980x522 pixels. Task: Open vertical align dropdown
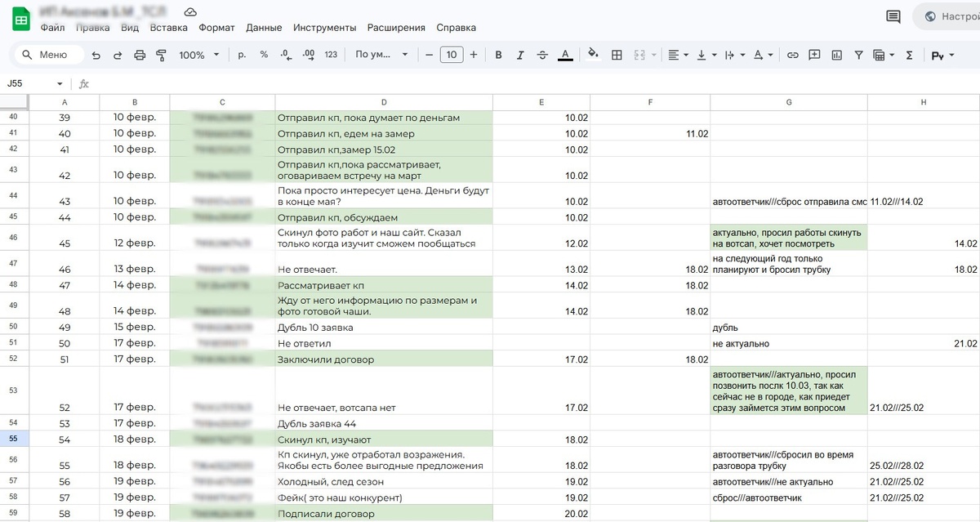707,55
